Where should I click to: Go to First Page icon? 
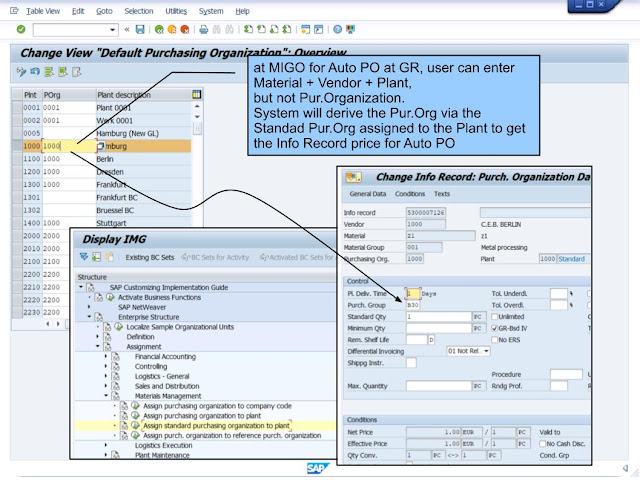point(248,29)
